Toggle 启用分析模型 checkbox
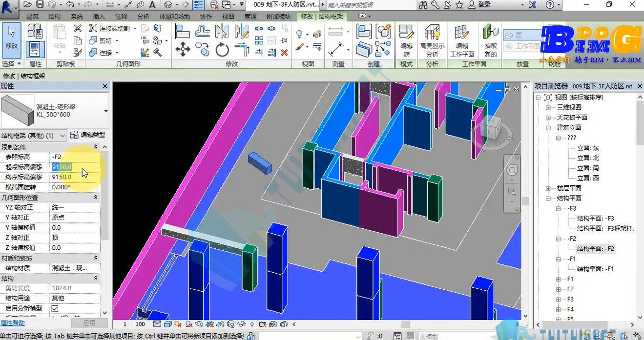The image size is (644, 340). coord(55,308)
